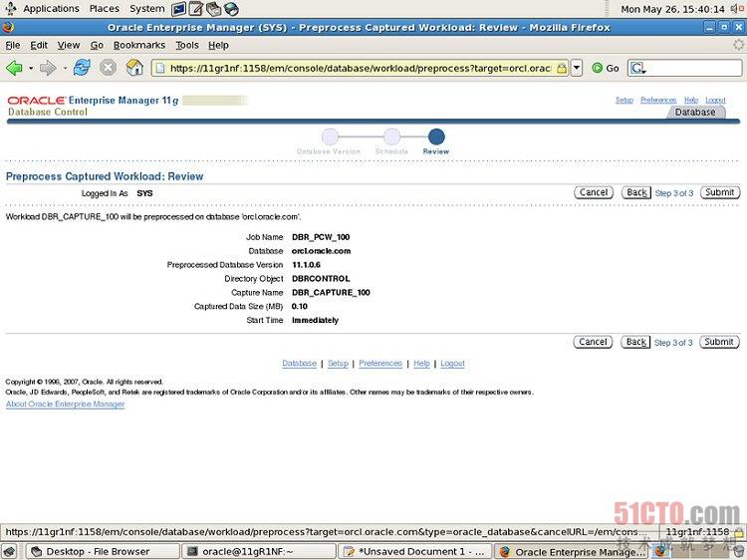
Task: Click the Home icon in toolbar
Action: (134, 68)
